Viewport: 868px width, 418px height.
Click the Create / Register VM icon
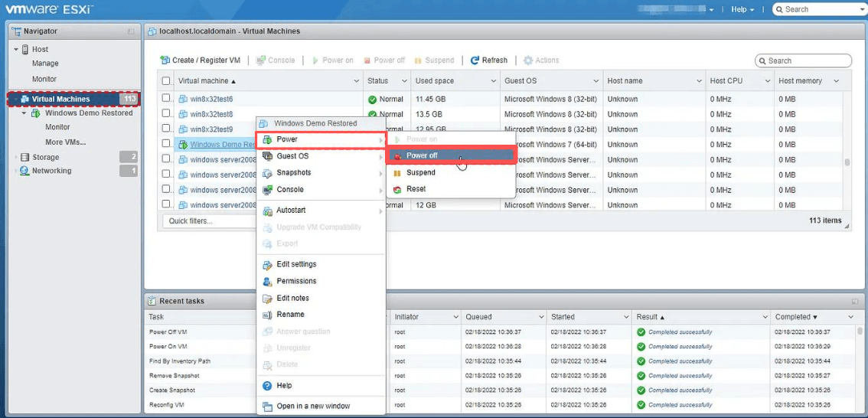165,60
